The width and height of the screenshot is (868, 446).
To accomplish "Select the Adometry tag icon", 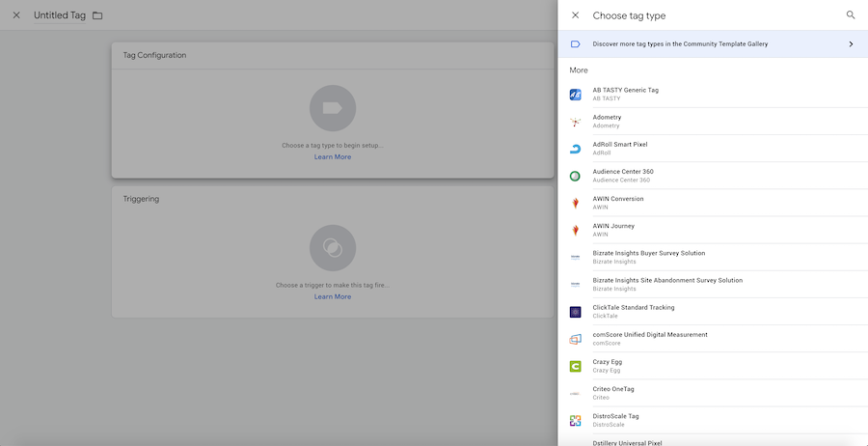I will [x=575, y=122].
